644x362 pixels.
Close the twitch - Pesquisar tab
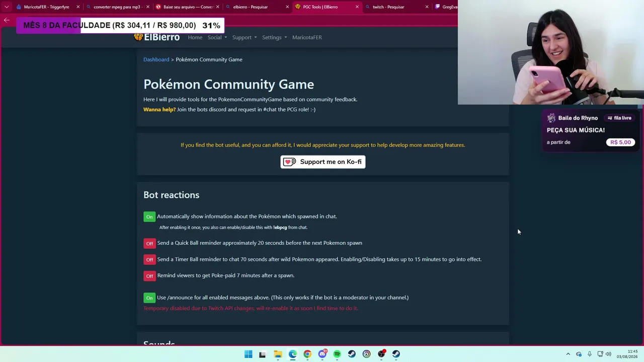click(427, 7)
